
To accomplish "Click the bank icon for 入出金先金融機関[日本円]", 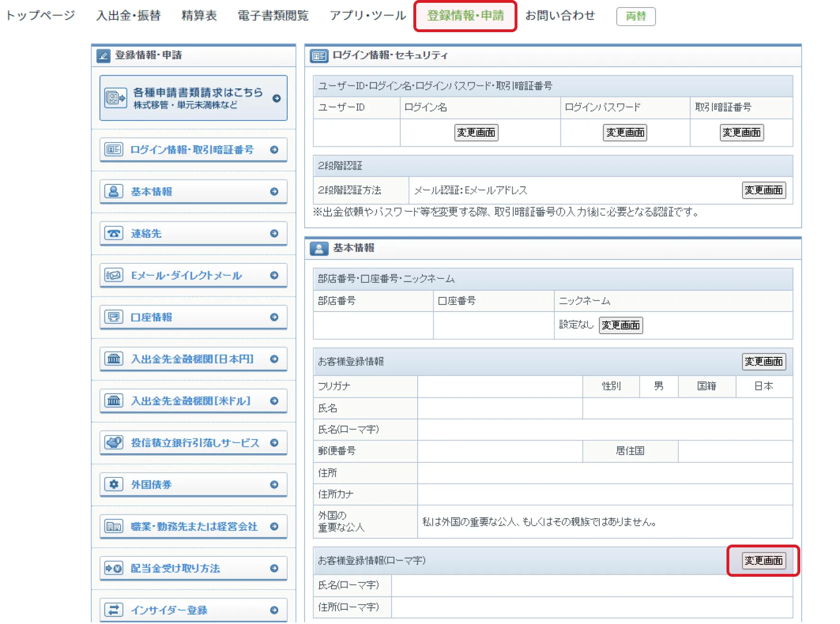I will pos(114,359).
